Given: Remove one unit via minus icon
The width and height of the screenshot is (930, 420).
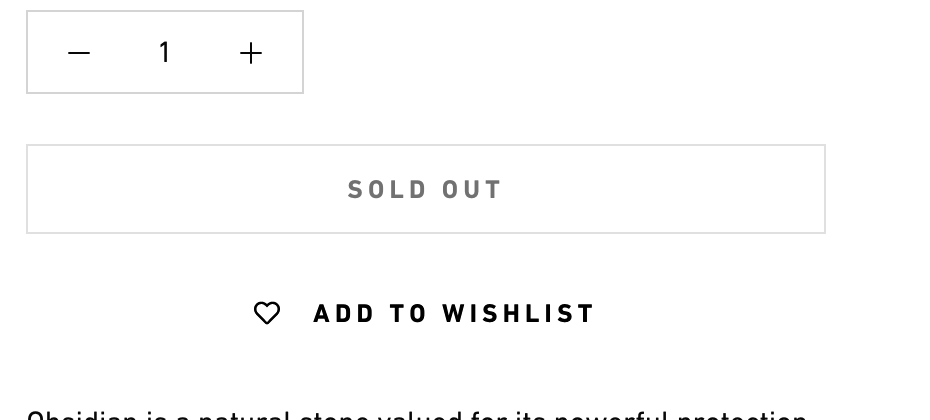Looking at the screenshot, I should (79, 53).
